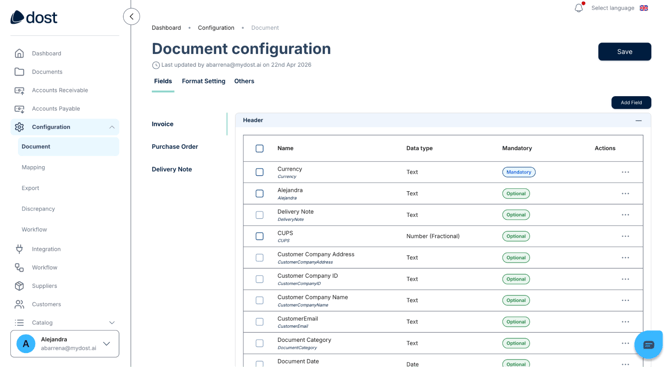Collapse the Configuration menu chevron
670x367 pixels.
pos(112,127)
